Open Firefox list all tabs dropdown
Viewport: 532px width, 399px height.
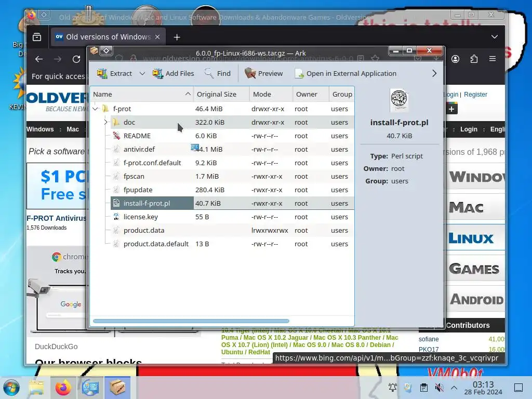point(495,37)
